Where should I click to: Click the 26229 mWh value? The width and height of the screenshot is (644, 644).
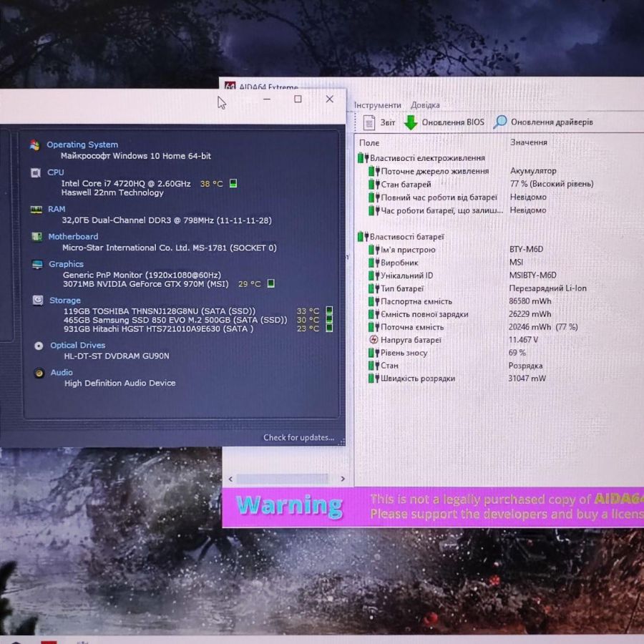(530, 314)
